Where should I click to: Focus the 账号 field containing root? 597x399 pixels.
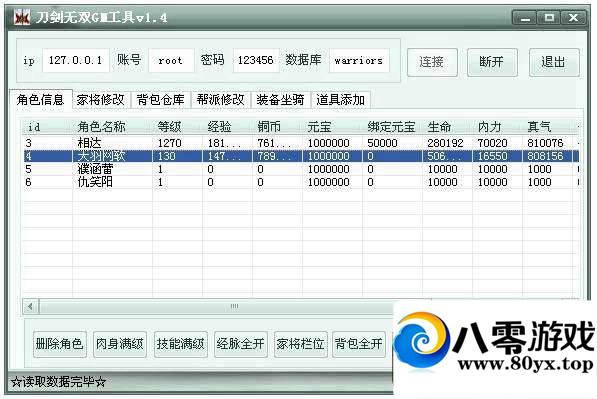tap(171, 60)
